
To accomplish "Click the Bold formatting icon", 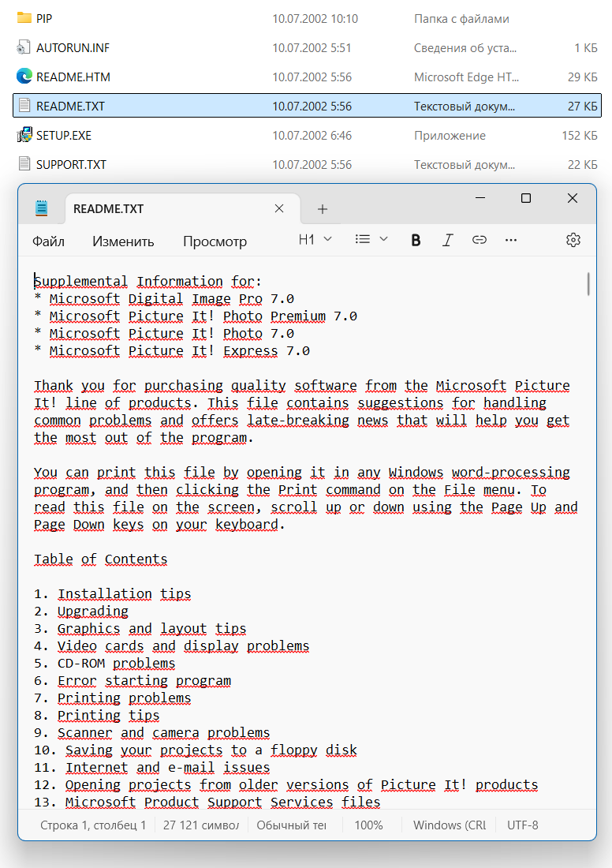I will [x=416, y=240].
